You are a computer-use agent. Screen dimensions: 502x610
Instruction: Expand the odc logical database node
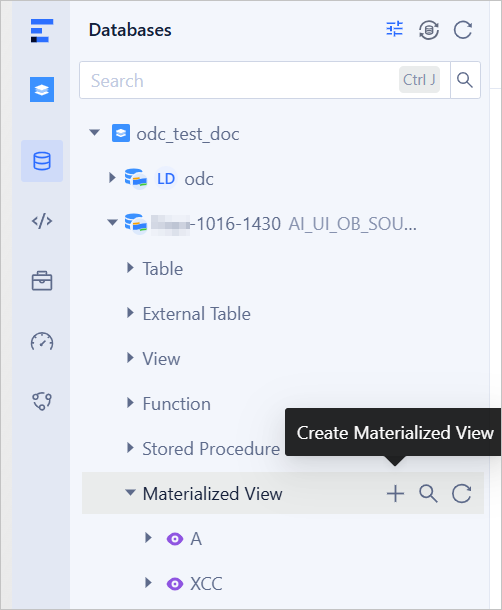click(112, 178)
